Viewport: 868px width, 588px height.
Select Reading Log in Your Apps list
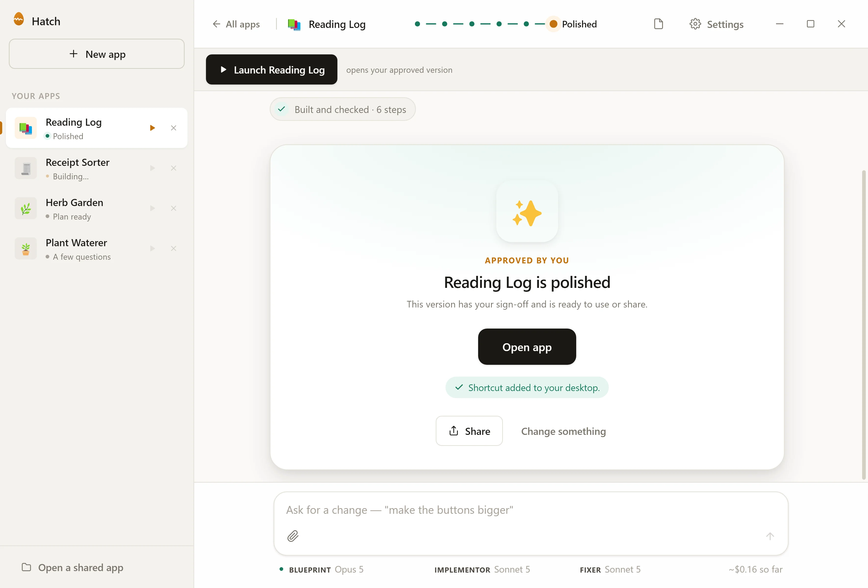pyautogui.click(x=97, y=128)
